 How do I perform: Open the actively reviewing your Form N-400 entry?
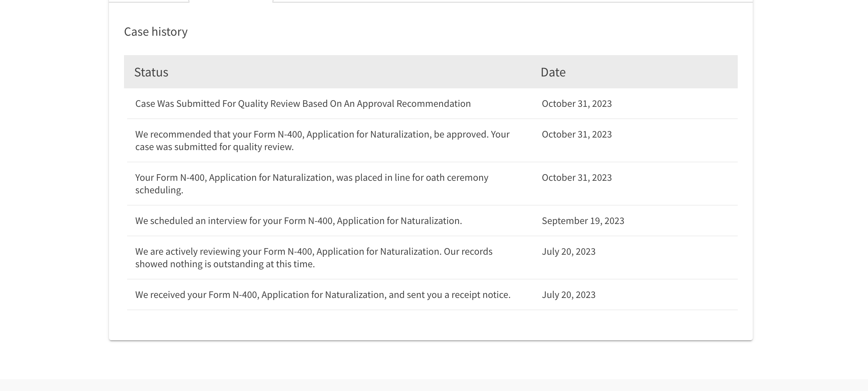(314, 258)
